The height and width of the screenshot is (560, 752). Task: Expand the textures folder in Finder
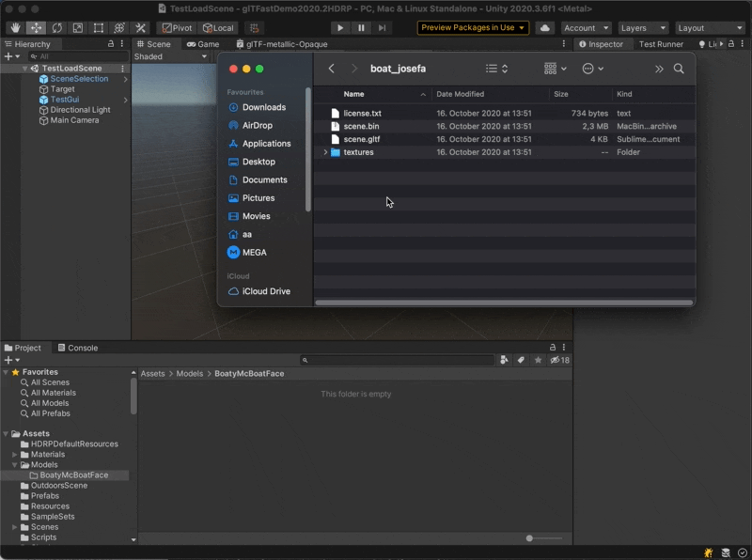click(325, 152)
